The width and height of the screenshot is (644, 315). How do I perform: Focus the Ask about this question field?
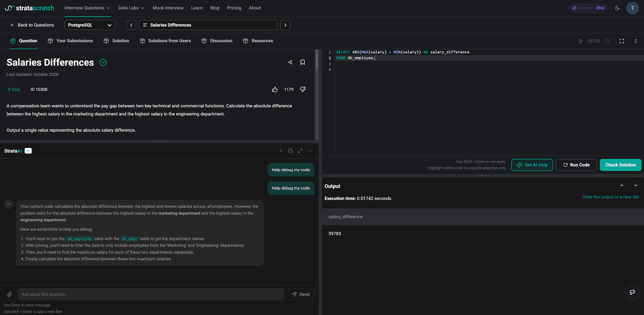(151, 294)
